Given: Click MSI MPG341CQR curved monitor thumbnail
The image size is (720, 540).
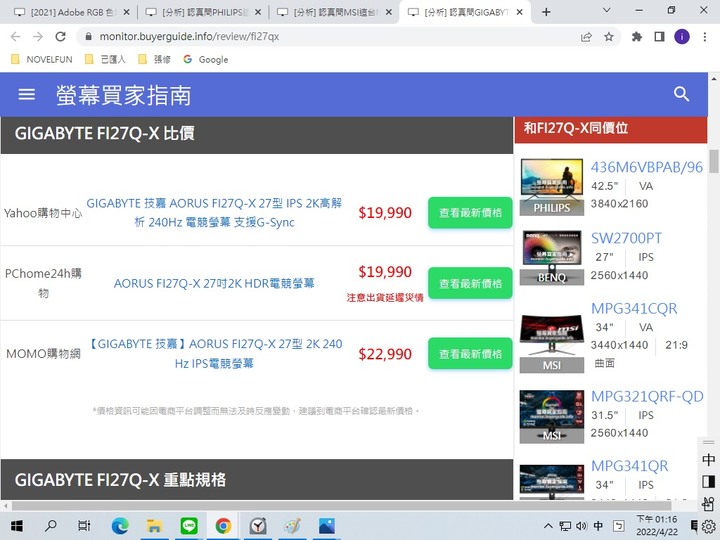Looking at the screenshot, I should pyautogui.click(x=552, y=343).
